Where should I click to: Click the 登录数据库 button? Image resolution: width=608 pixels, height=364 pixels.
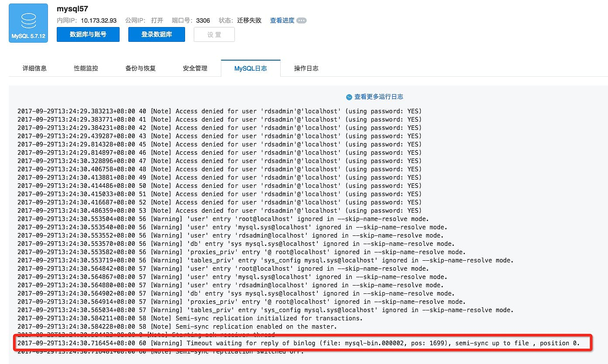156,34
